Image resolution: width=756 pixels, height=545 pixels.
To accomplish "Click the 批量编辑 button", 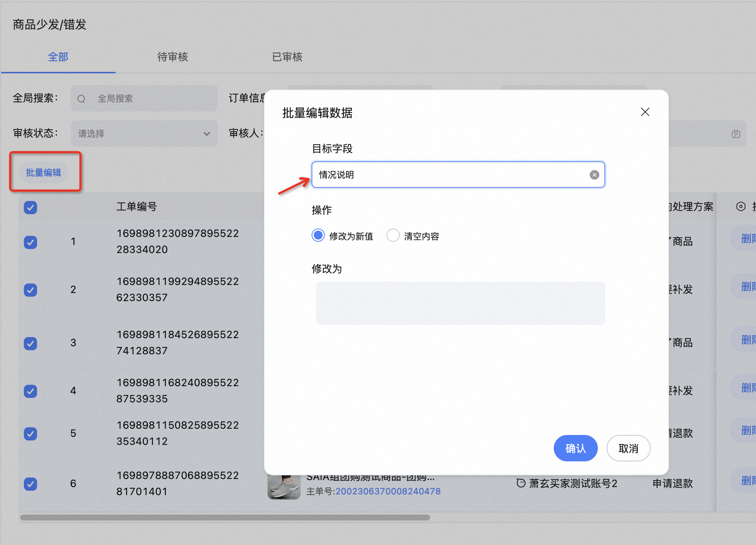I will (43, 172).
